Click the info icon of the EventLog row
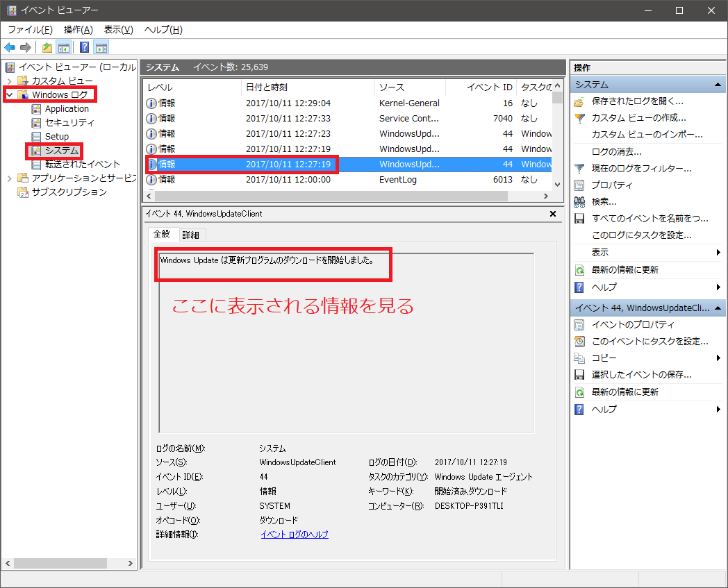728x588 pixels. (x=151, y=180)
